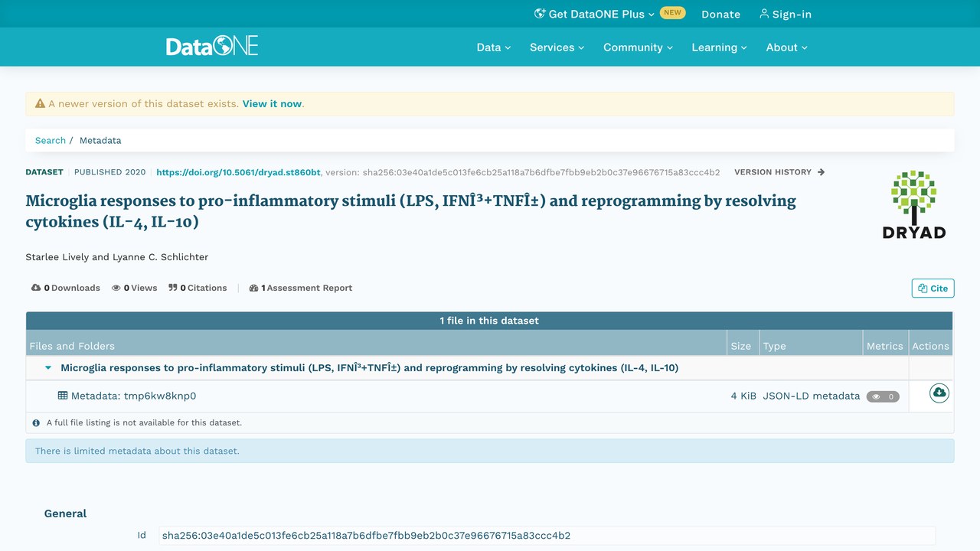Click the Sign-in user icon

(764, 14)
